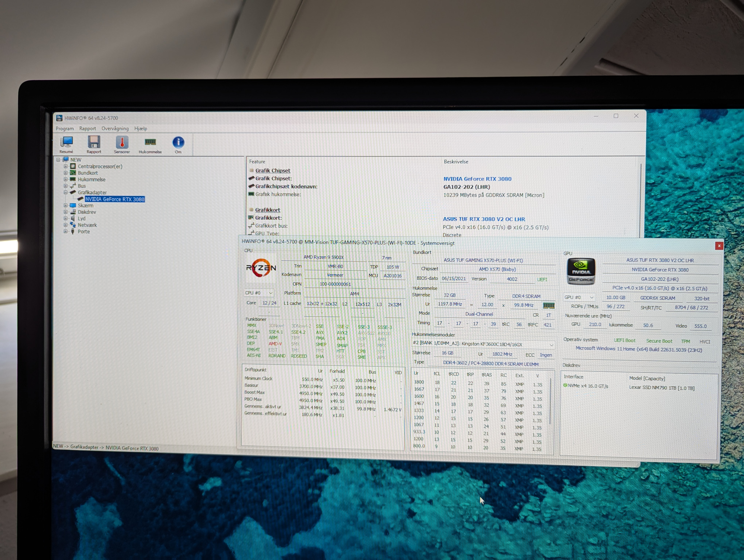Click the icon beside Grafikkort bus
744x560 pixels.
tap(251, 225)
